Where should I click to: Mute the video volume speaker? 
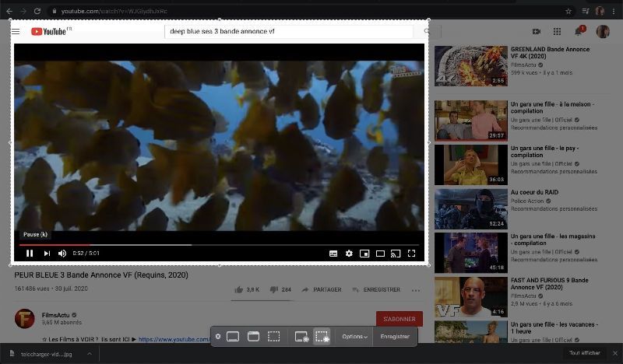(62, 254)
